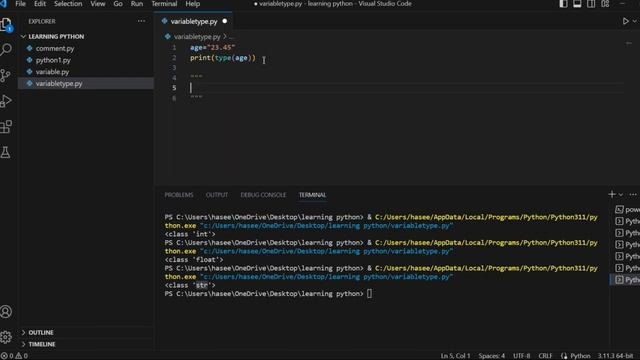Select variabletype.py in explorer
This screenshot has width=640, height=360.
59,84
